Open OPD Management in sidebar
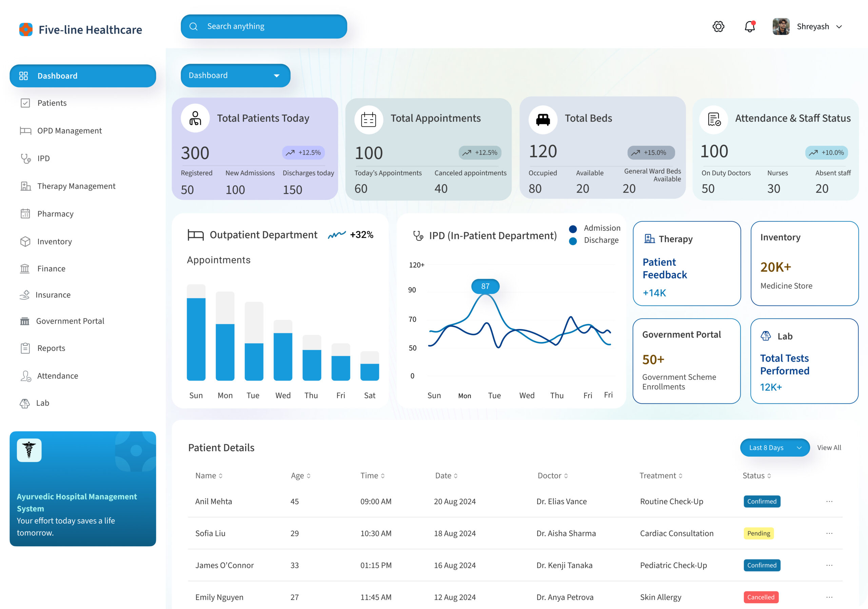This screenshot has width=868, height=609. click(x=69, y=131)
